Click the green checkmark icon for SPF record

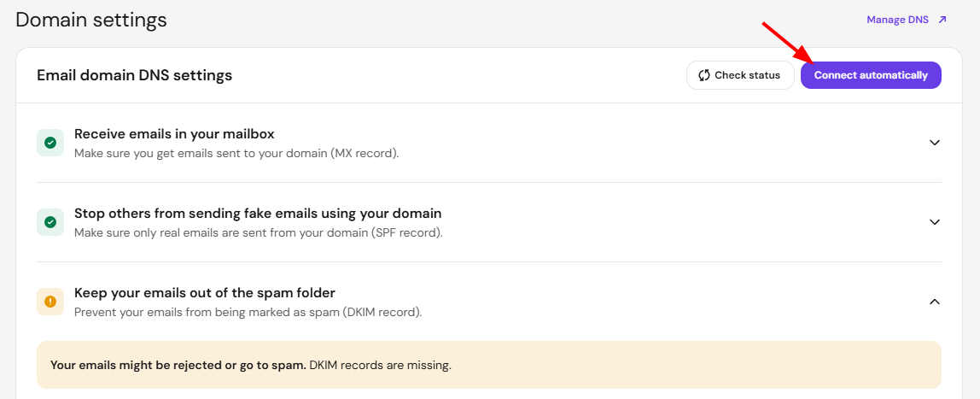pyautogui.click(x=50, y=222)
